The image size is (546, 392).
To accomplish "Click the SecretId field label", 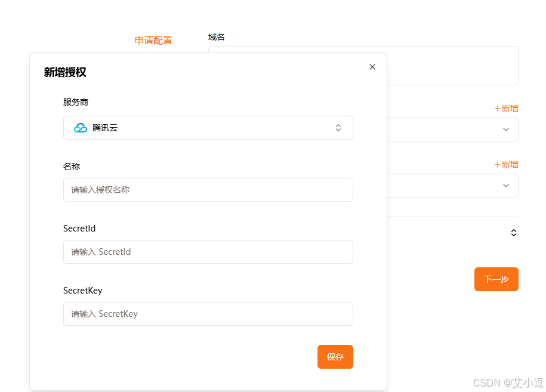I will tap(79, 229).
